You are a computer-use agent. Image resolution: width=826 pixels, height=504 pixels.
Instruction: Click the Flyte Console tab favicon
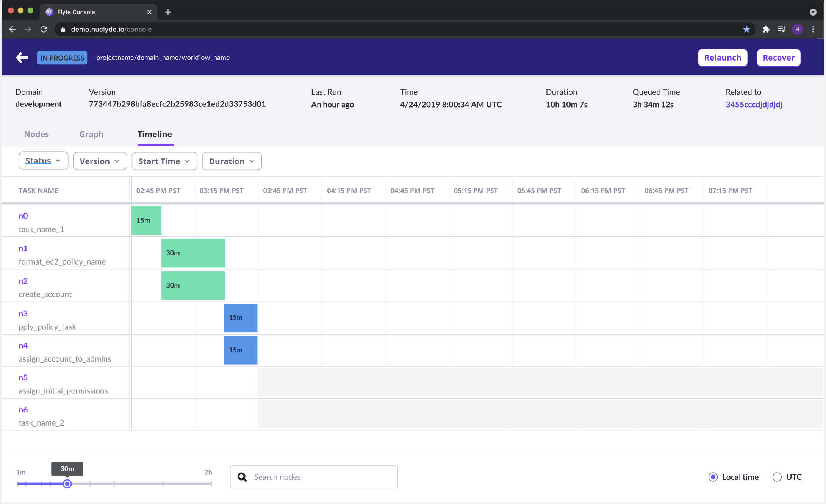49,12
